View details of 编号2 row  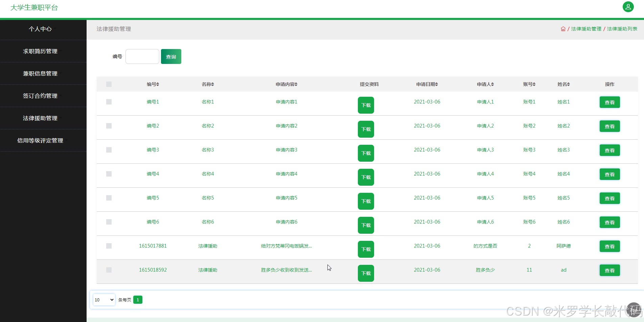610,126
